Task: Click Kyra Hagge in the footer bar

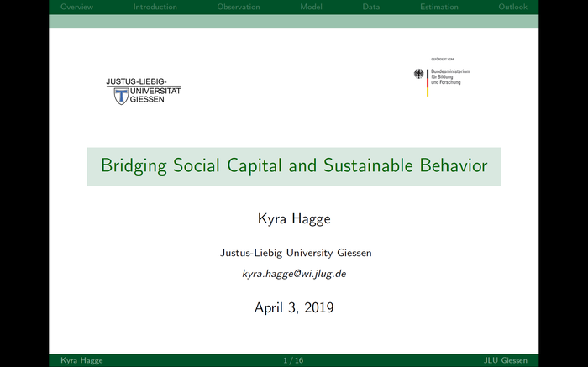Action: click(81, 360)
